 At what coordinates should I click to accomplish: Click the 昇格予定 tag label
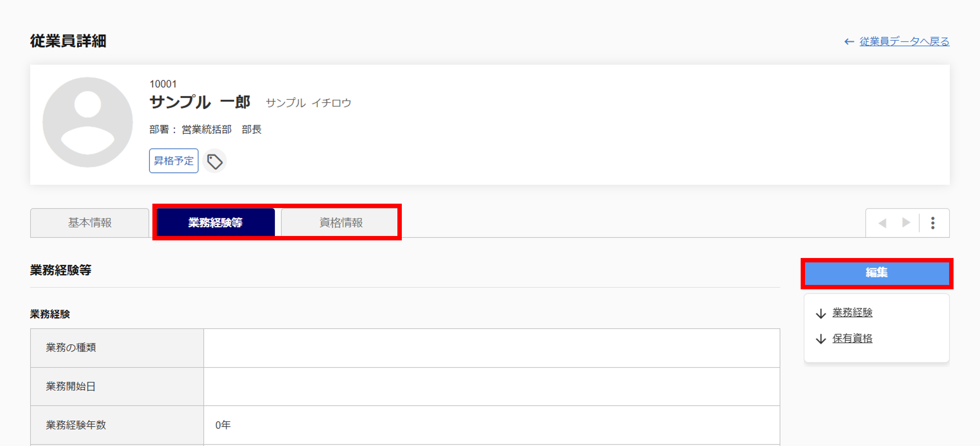(x=173, y=161)
